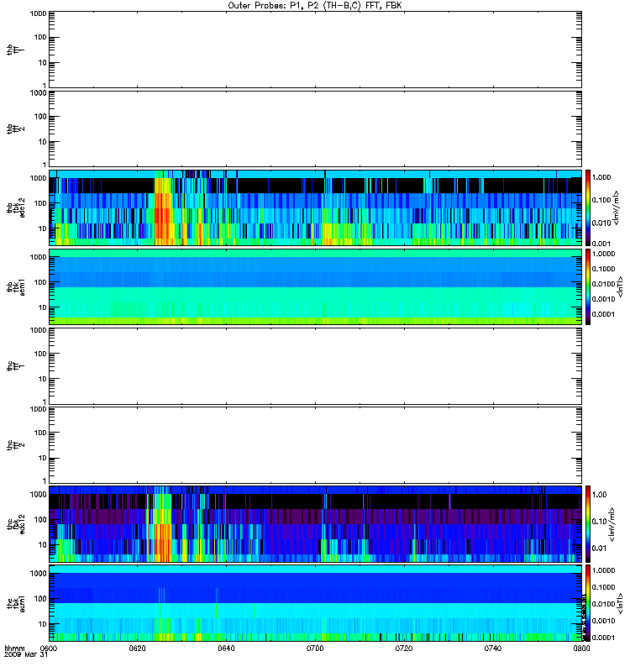Click the 0700 time axis label
630x672 pixels.
(315, 648)
